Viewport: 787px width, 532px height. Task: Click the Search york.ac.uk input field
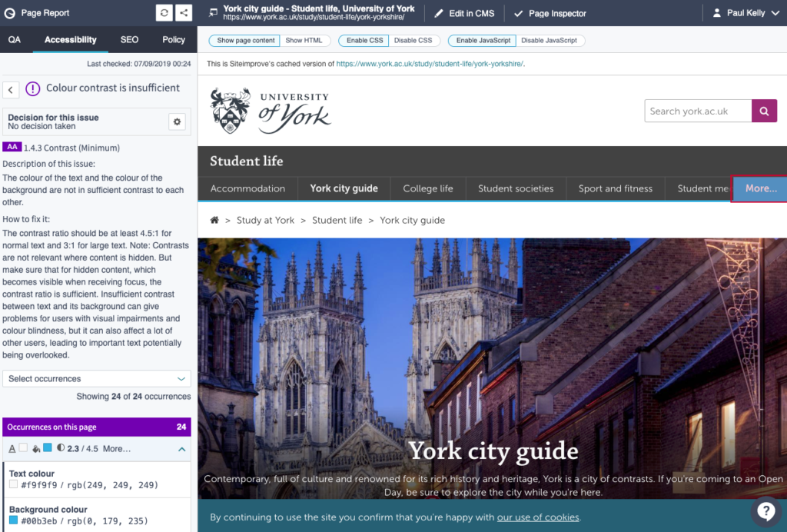[x=698, y=111]
